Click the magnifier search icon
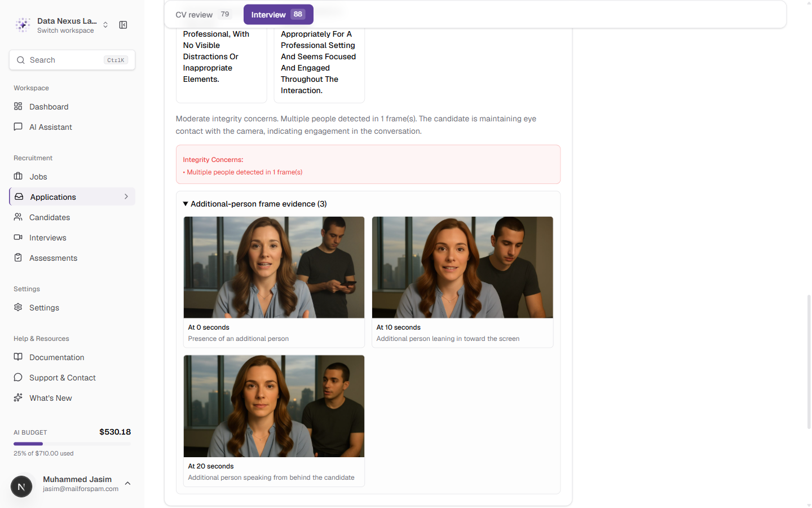The image size is (812, 508). click(21, 60)
